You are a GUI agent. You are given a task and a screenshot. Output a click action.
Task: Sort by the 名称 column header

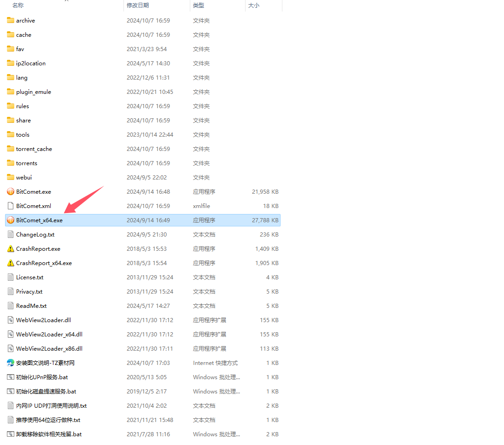click(x=18, y=6)
